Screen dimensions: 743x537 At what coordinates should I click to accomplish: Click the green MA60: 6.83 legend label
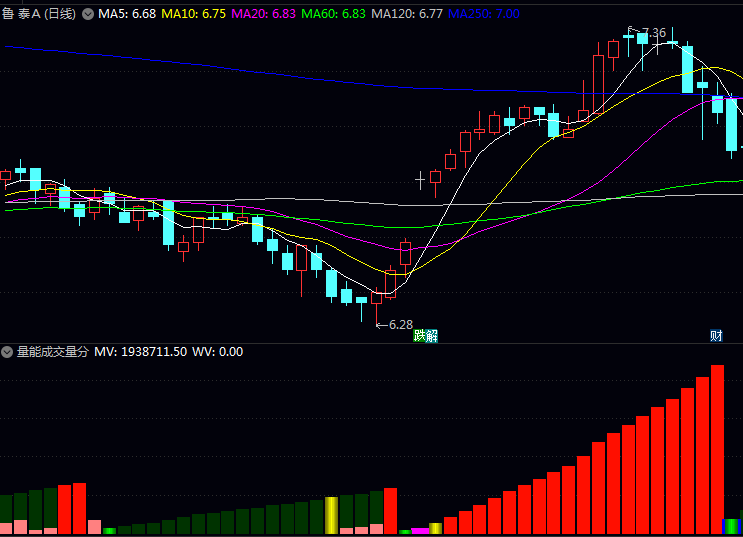coord(333,14)
